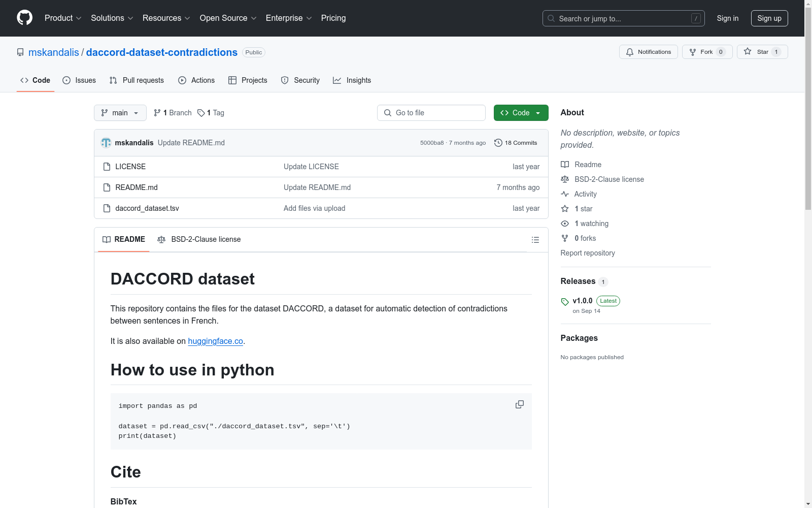Open the Actions tab
This screenshot has height=508, width=812.
(196, 80)
